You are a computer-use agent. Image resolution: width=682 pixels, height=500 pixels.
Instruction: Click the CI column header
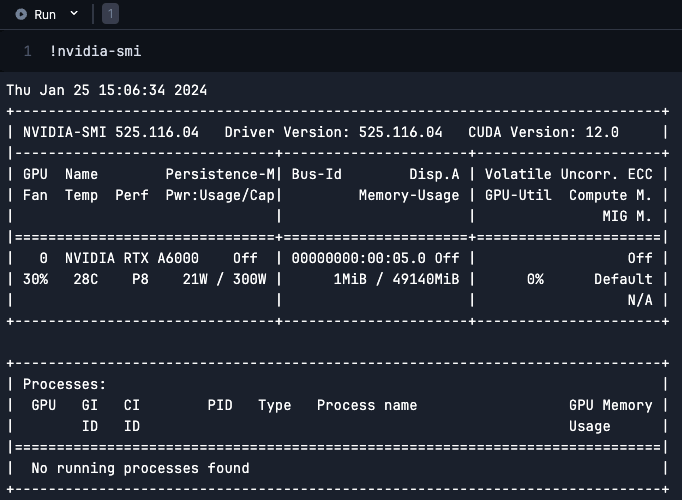pos(132,405)
